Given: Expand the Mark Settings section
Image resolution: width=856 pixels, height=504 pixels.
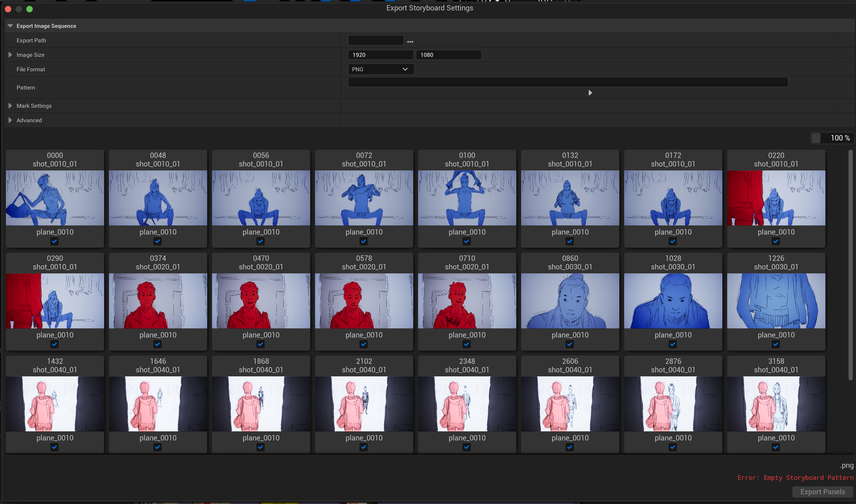Looking at the screenshot, I should [10, 106].
